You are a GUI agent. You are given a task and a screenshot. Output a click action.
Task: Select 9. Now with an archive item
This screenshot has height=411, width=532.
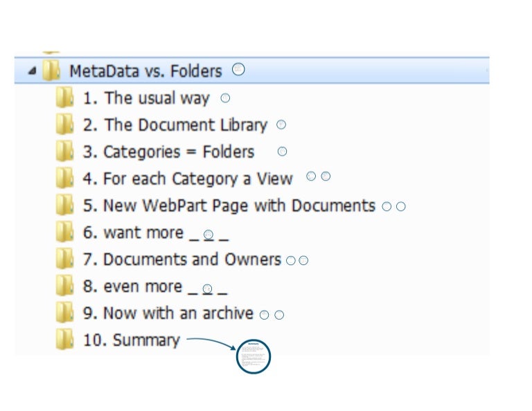point(168,313)
